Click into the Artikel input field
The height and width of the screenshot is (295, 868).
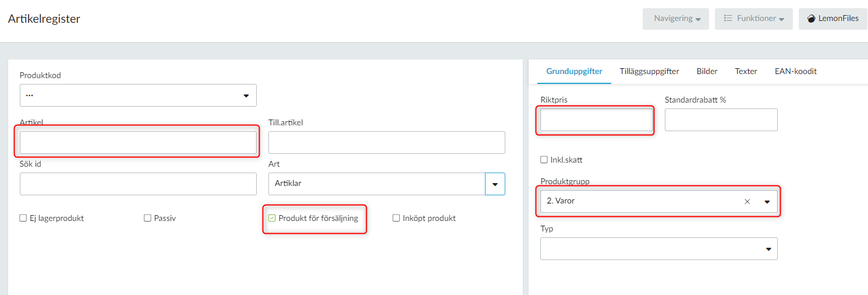click(x=138, y=142)
